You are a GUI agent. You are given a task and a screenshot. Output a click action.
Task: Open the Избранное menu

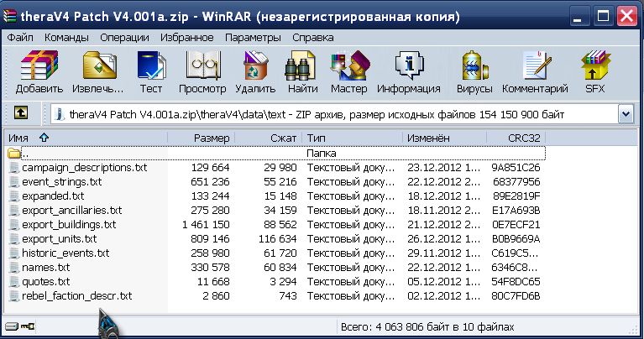point(187,38)
